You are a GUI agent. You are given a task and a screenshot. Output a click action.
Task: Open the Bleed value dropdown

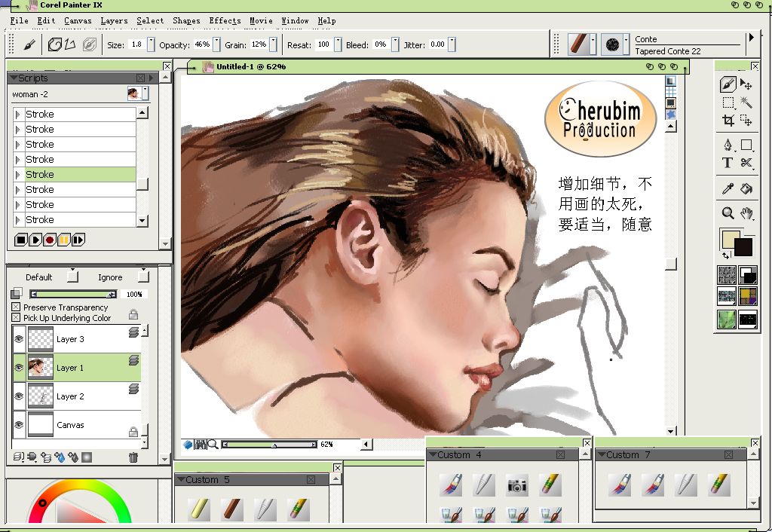(x=395, y=44)
